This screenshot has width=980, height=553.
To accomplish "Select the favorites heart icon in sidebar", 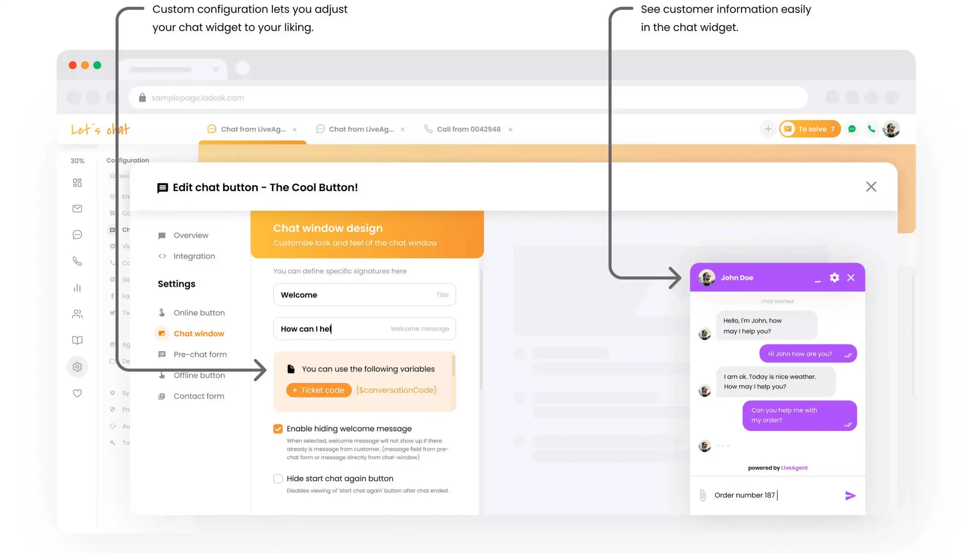I will (77, 393).
